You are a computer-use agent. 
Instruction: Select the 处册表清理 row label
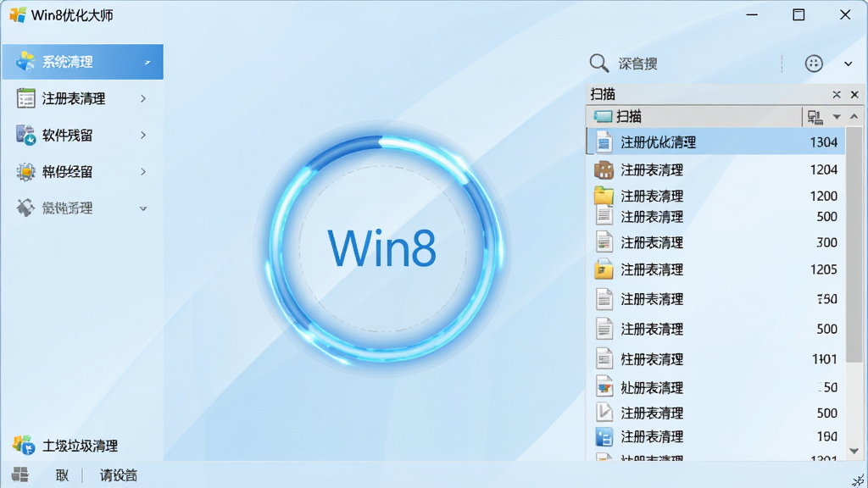coord(652,388)
